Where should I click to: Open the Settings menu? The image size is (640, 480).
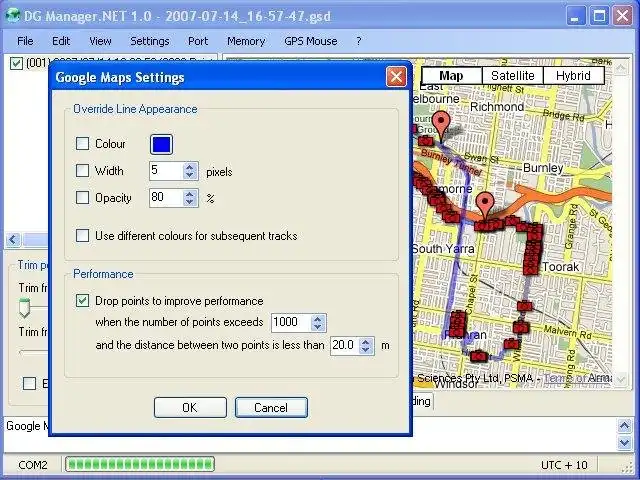(x=149, y=41)
